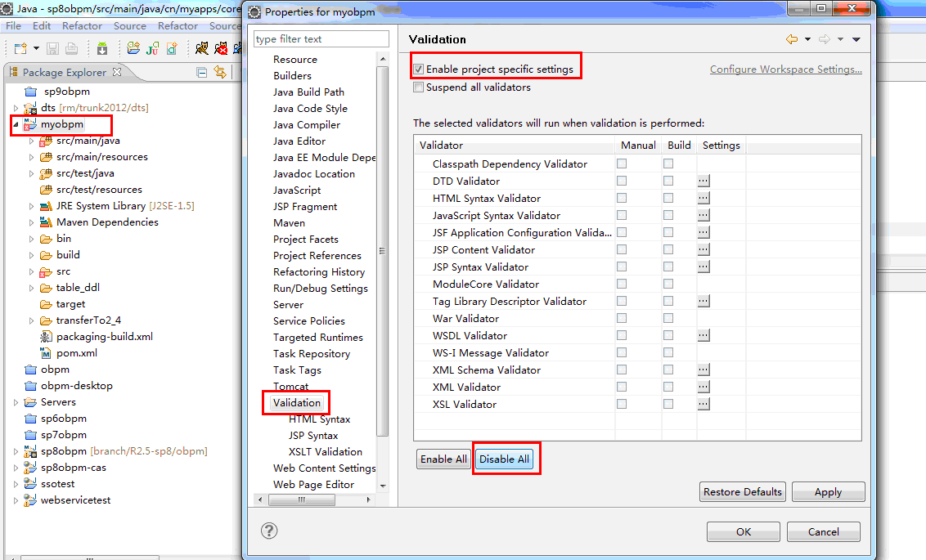
Task: Tick Manual checkbox for XSL Validator
Action: point(622,404)
